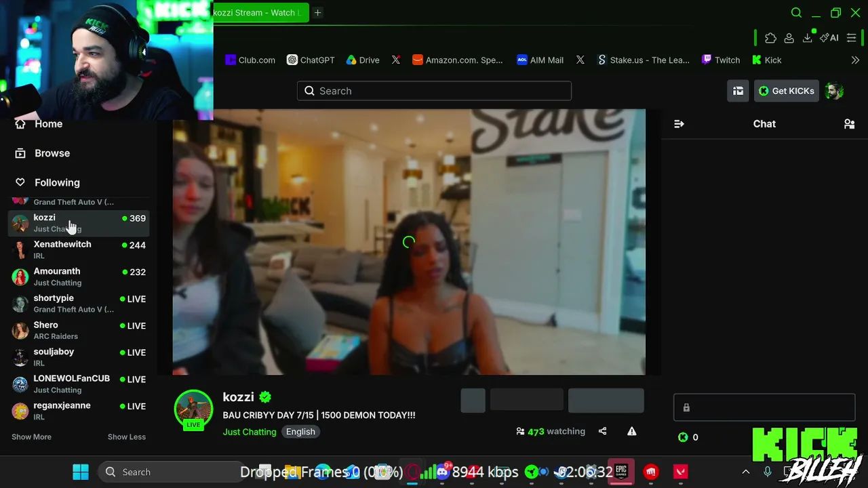868x488 pixels.
Task: Open the browser AI assistant button
Action: coord(829,38)
